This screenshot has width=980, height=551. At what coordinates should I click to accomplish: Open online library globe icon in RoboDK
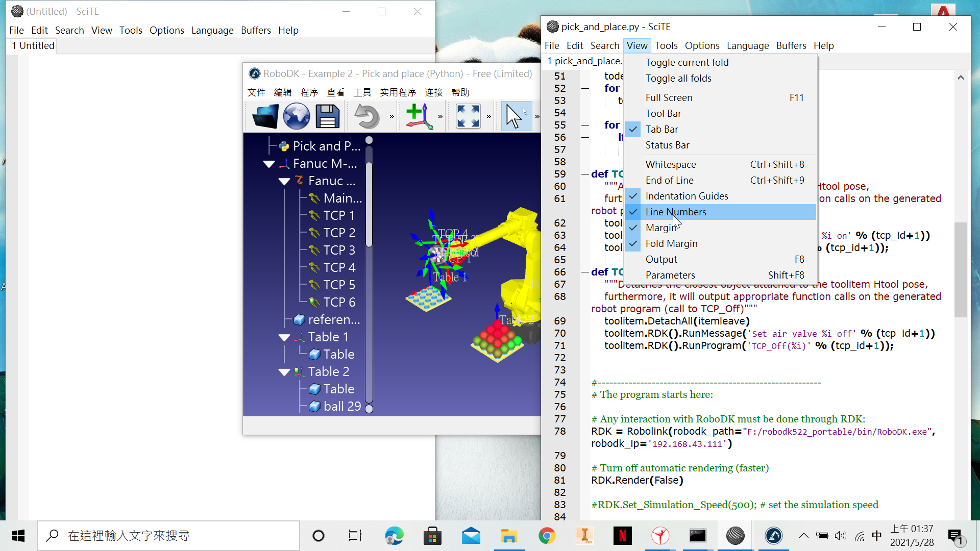pyautogui.click(x=296, y=116)
